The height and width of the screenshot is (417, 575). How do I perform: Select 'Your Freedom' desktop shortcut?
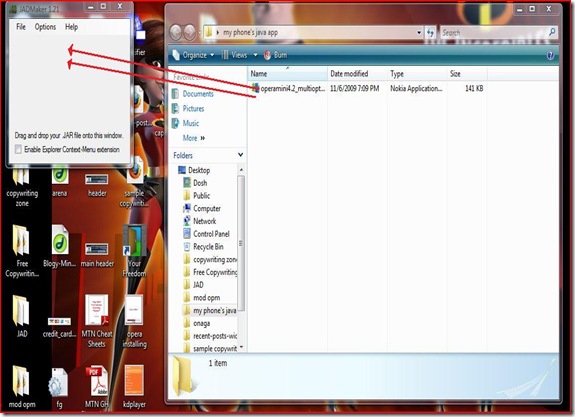tap(134, 251)
